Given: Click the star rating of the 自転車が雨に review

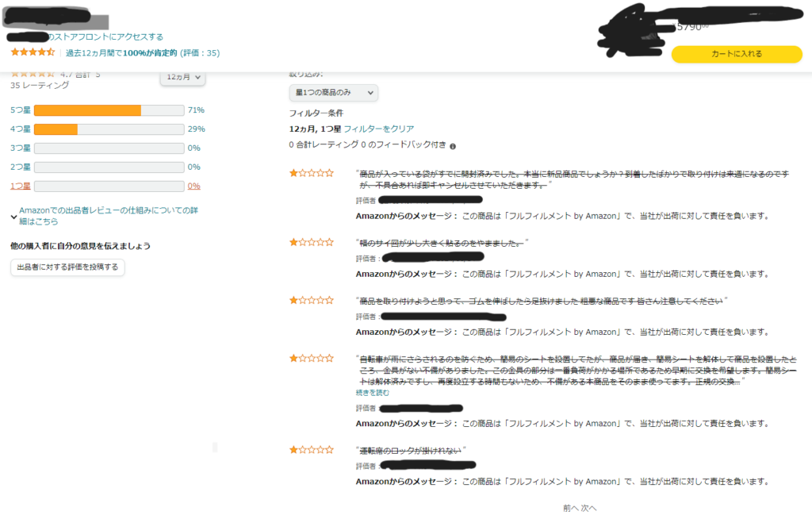Looking at the screenshot, I should [x=311, y=359].
